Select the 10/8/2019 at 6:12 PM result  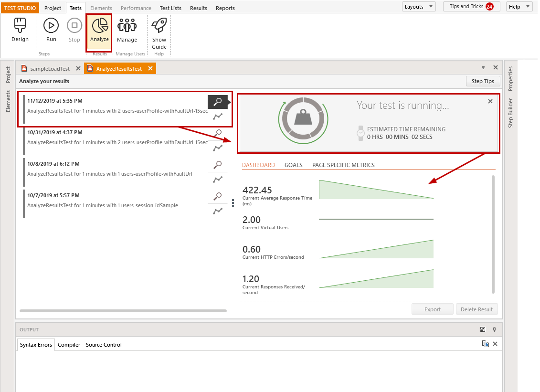click(116, 172)
